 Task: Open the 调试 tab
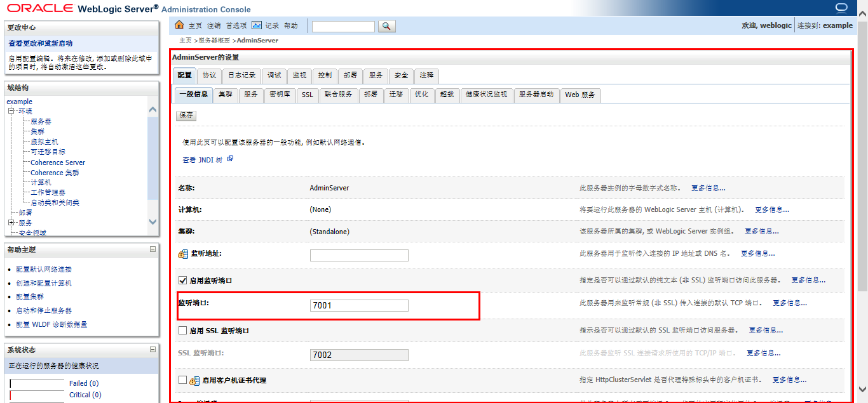(x=274, y=75)
